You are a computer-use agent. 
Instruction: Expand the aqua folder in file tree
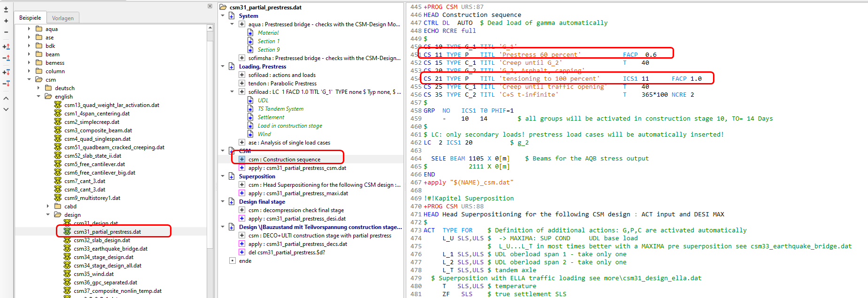click(x=29, y=29)
